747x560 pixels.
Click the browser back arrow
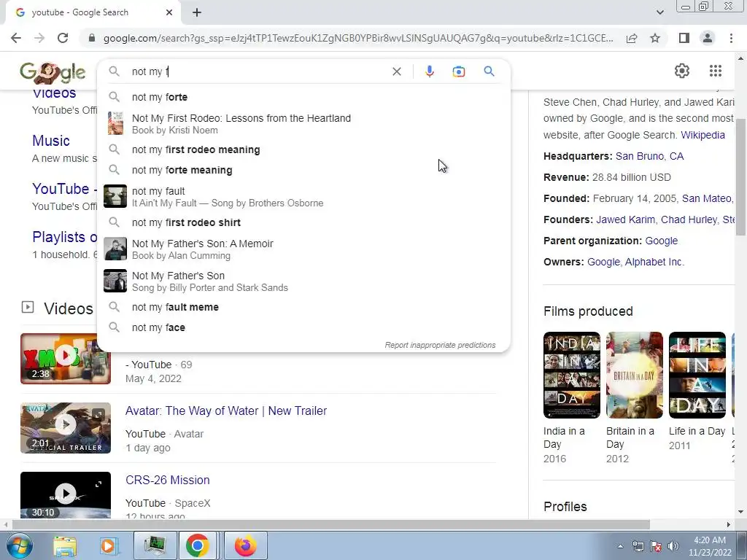click(16, 38)
